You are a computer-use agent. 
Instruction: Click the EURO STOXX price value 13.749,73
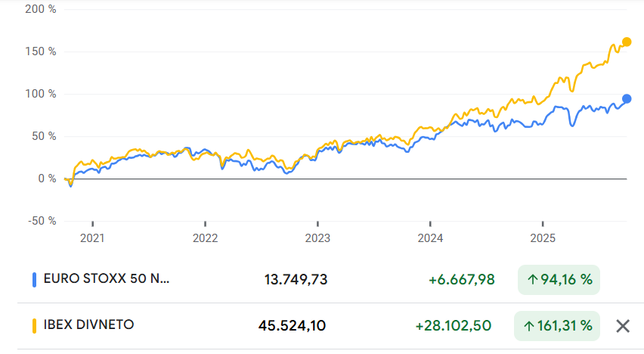click(x=296, y=280)
